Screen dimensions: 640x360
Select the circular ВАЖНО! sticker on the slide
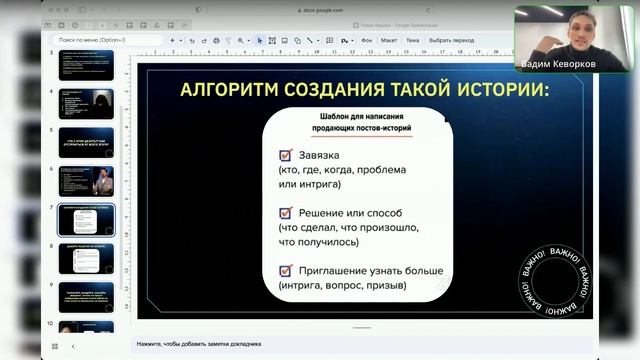tap(555, 282)
